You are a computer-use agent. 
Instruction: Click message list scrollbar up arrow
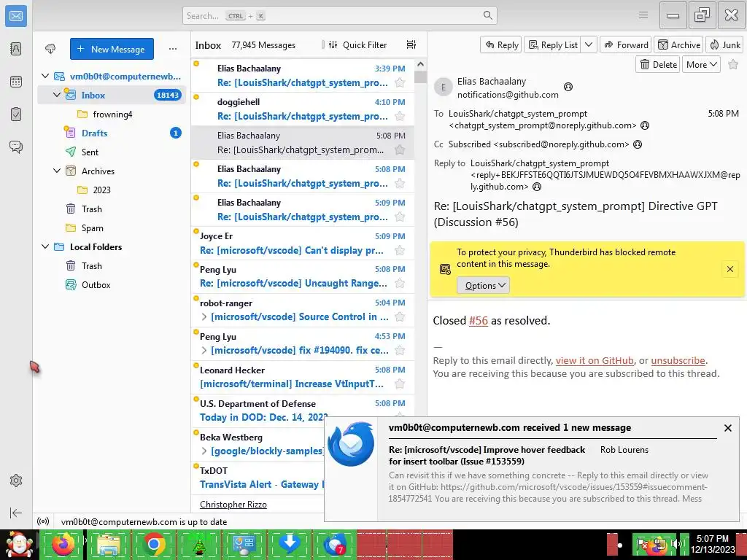420,64
